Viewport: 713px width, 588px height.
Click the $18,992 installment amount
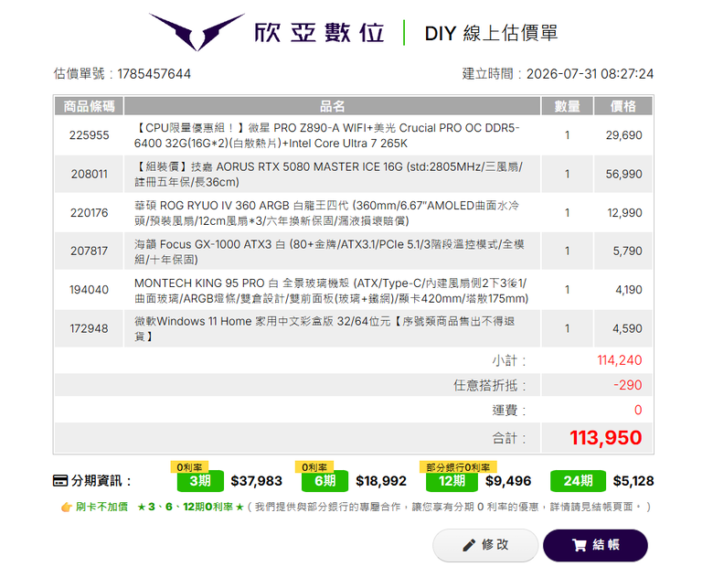coord(381,481)
